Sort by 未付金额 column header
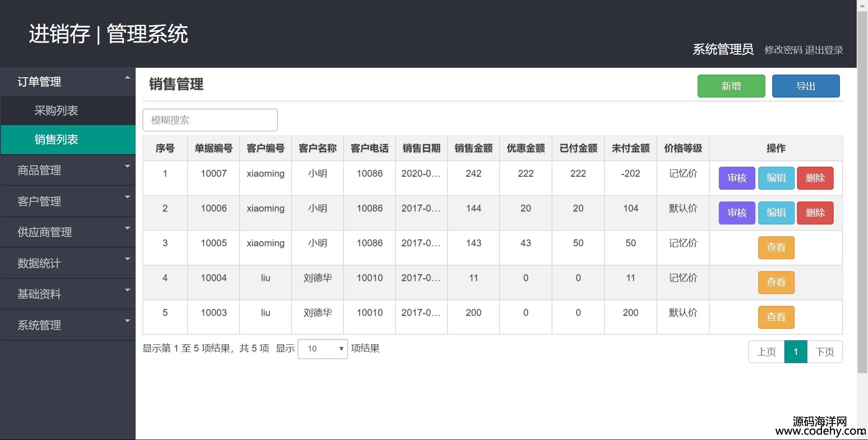 [631, 148]
